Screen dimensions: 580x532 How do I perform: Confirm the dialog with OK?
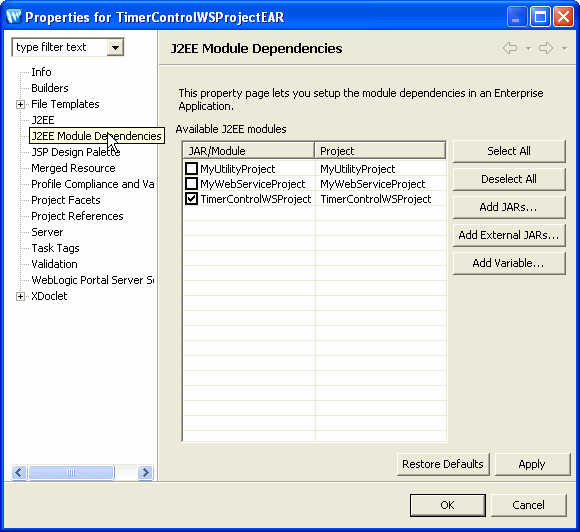coord(448,505)
